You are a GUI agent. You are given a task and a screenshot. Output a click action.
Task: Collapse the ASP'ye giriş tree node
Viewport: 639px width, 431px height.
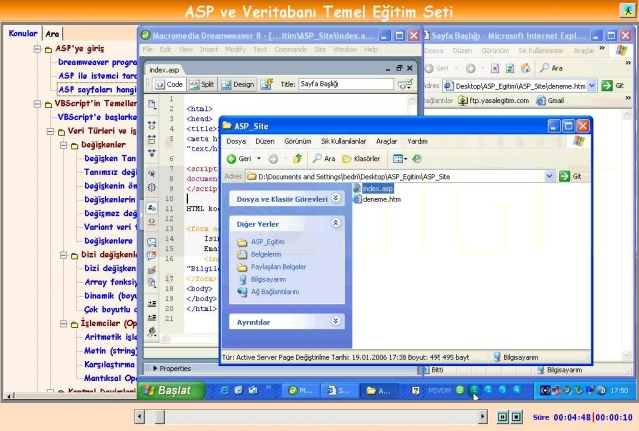[x=37, y=49]
